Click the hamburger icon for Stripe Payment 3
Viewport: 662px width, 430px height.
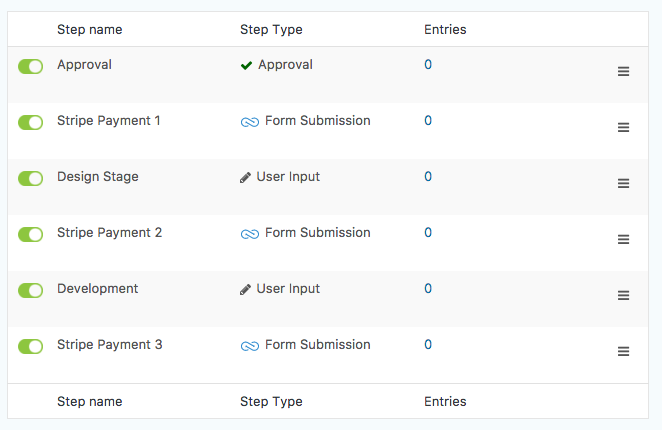click(x=623, y=351)
